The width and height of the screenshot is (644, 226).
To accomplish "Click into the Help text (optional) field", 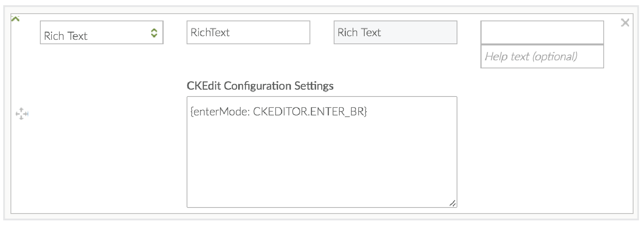I will click(x=542, y=56).
